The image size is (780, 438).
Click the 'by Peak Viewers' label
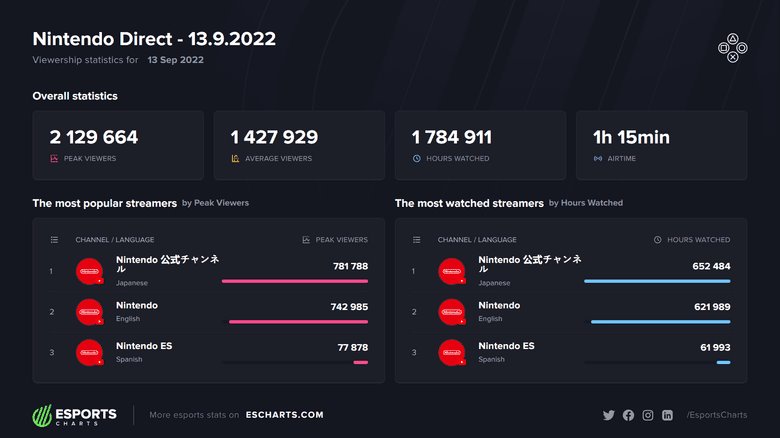[215, 203]
